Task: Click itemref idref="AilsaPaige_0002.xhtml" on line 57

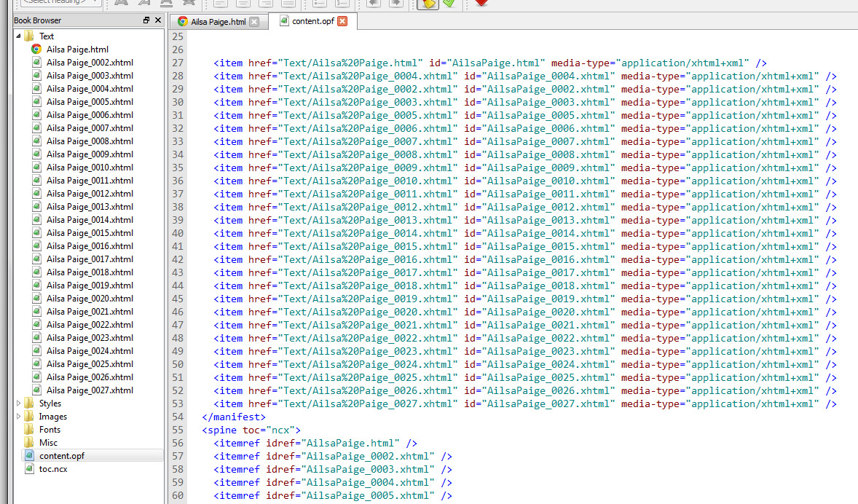Action: pos(333,457)
